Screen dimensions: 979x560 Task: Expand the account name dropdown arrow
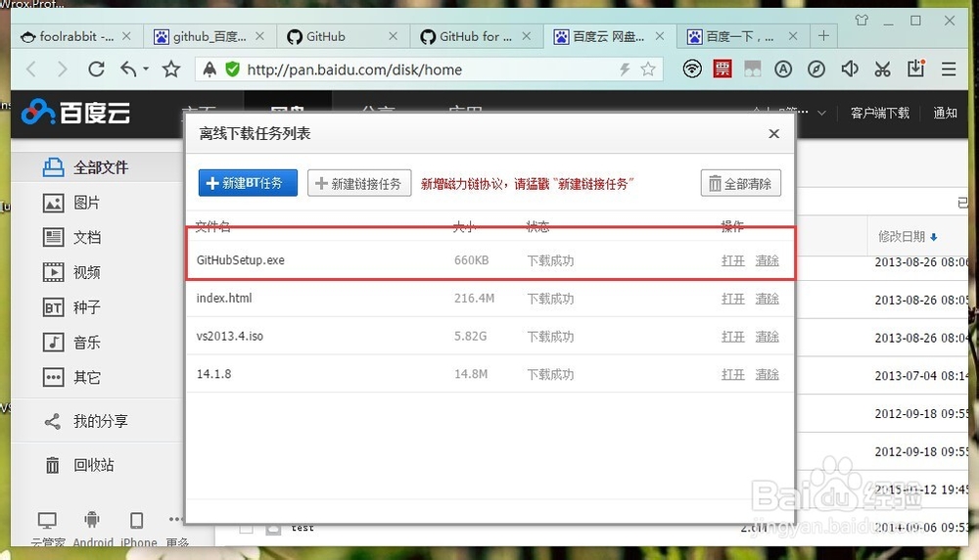coord(821,113)
